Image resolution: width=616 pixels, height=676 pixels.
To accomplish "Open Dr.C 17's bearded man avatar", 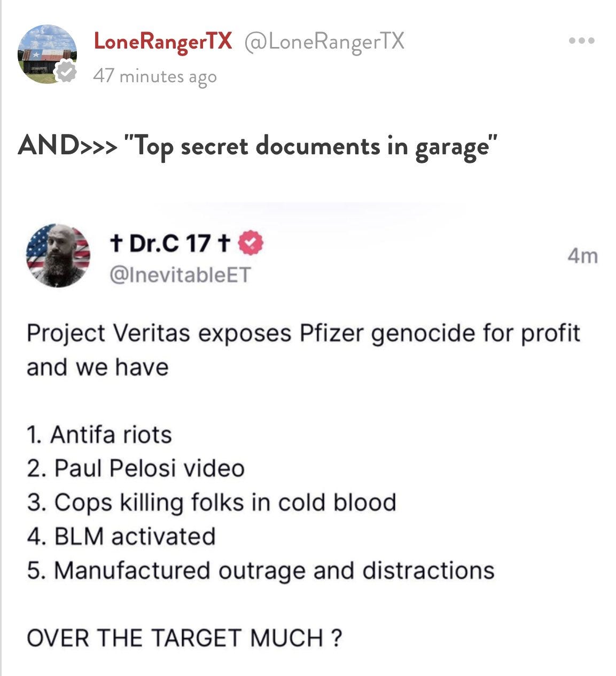I will 58,256.
